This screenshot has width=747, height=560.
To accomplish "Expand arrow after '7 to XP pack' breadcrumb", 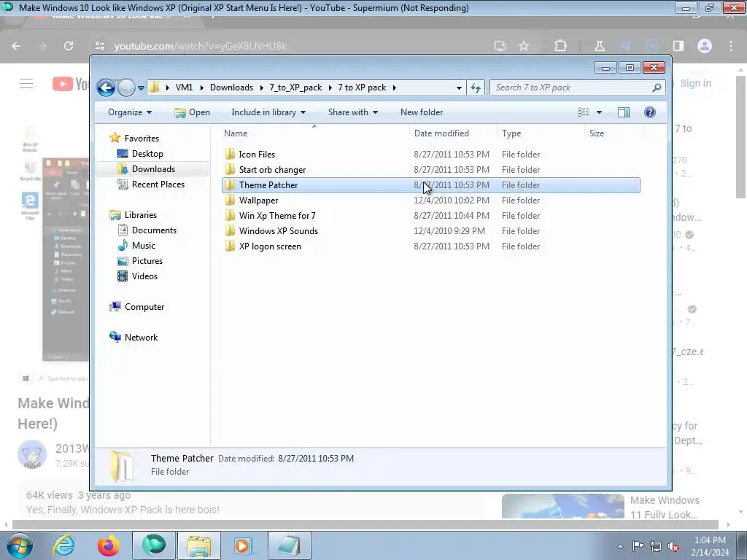I will click(395, 87).
